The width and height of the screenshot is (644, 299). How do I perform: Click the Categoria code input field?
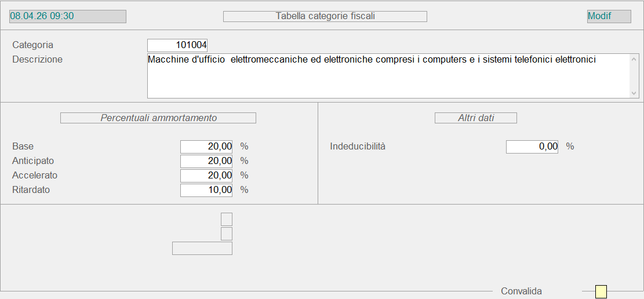(x=177, y=45)
